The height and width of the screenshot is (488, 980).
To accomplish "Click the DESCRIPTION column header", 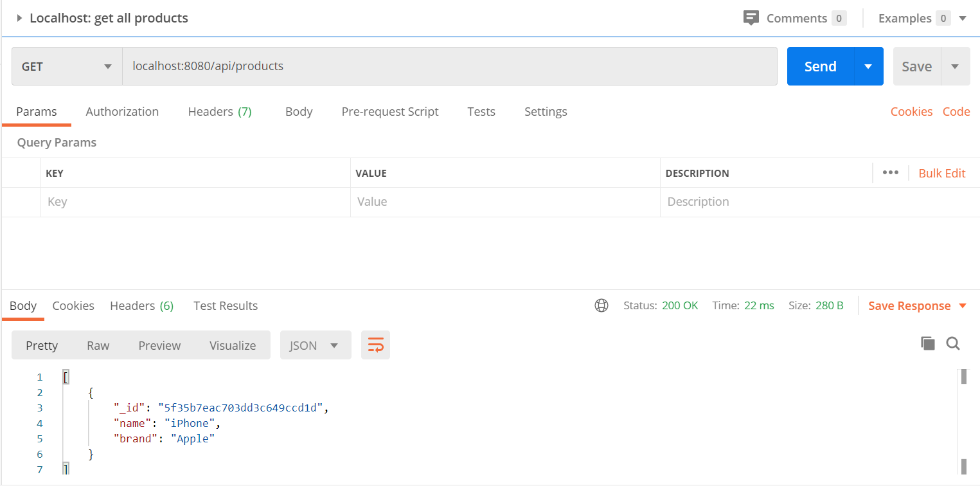I will (x=697, y=173).
